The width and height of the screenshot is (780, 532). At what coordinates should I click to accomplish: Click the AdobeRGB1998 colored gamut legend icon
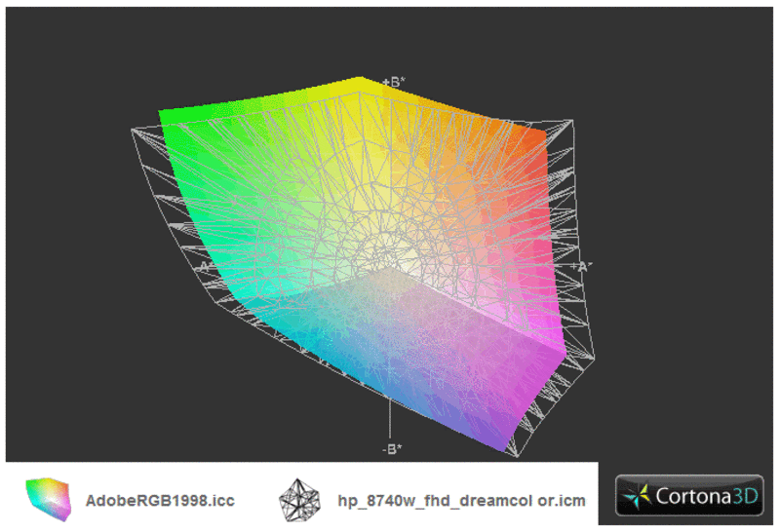pyautogui.click(x=47, y=500)
